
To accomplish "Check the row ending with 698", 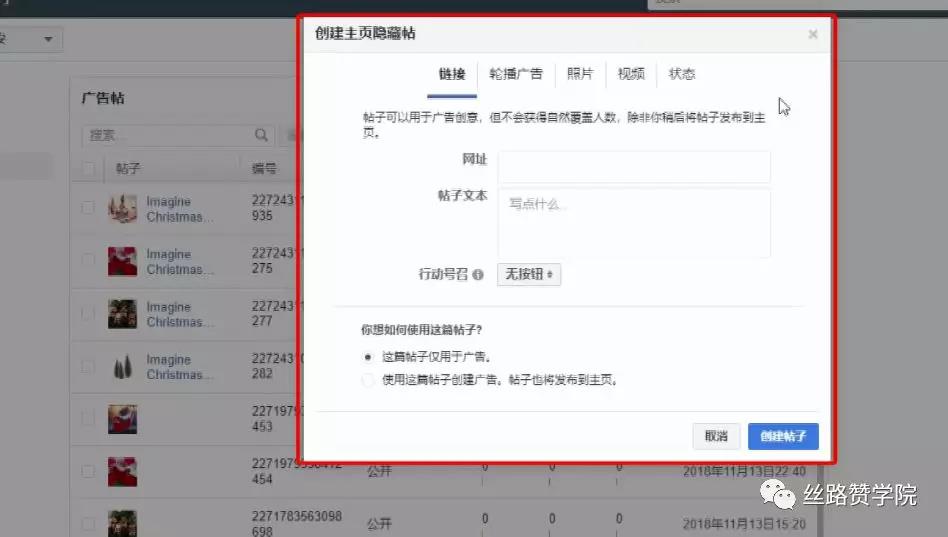I will (88, 524).
